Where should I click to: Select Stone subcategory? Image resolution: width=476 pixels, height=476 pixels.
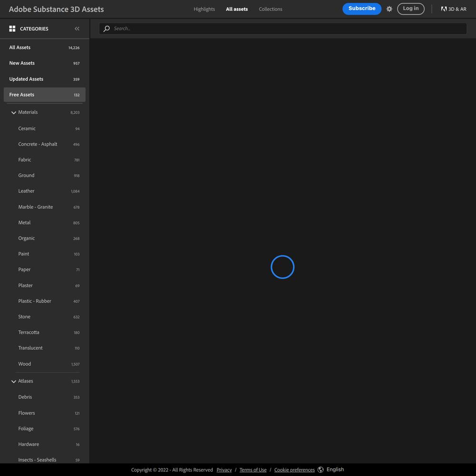coord(44,317)
